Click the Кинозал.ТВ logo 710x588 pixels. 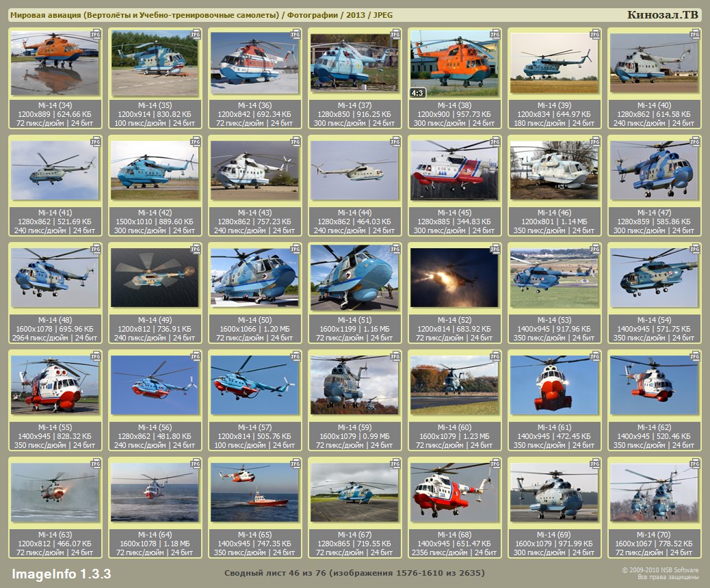click(663, 15)
